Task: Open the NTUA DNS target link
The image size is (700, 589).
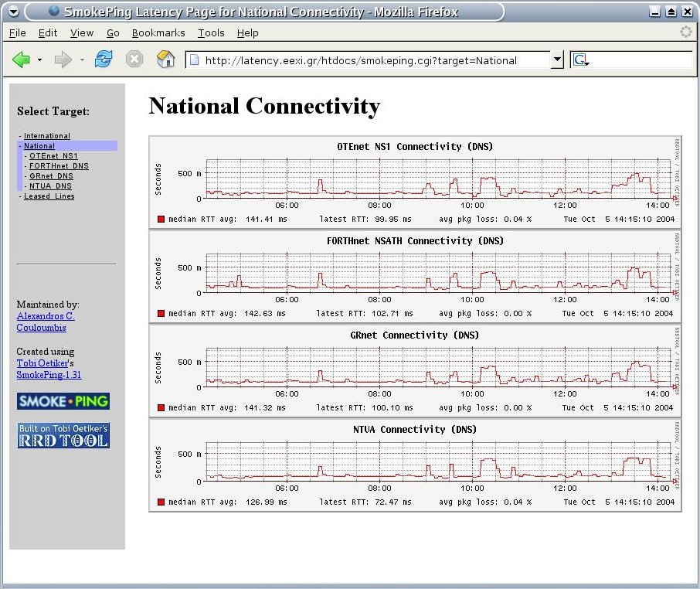Action: [50, 186]
